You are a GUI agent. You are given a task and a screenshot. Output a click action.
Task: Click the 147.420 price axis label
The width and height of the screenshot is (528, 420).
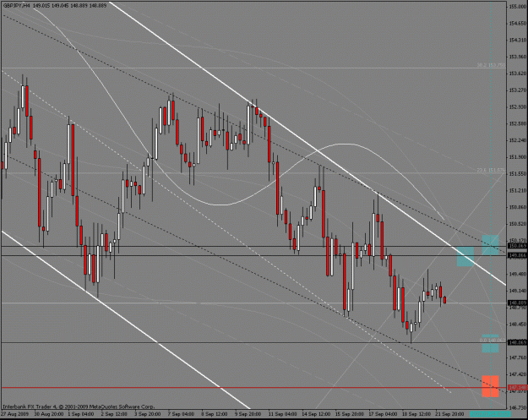(x=518, y=374)
